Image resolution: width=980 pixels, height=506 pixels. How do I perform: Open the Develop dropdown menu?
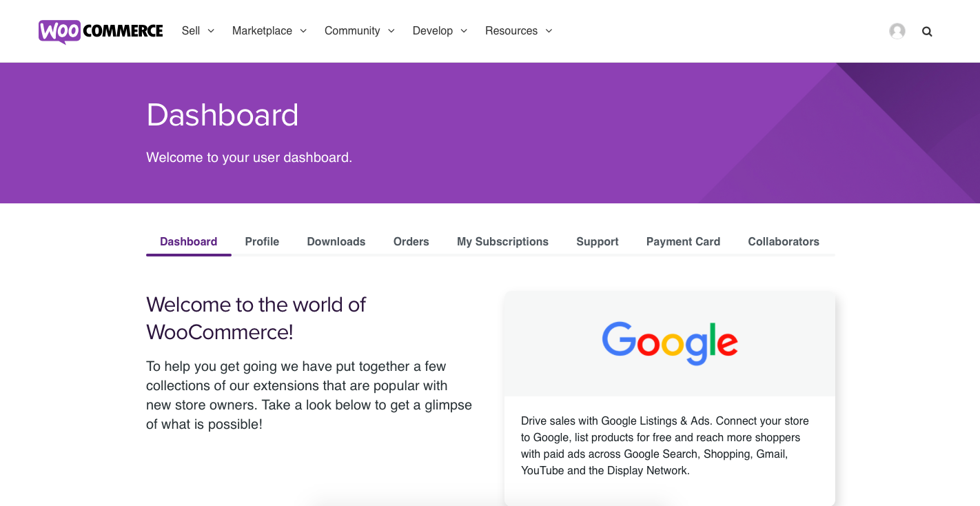pos(440,31)
